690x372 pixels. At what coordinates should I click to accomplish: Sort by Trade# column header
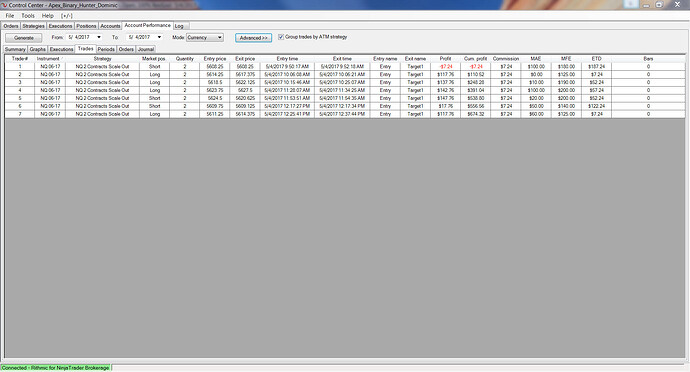20,59
